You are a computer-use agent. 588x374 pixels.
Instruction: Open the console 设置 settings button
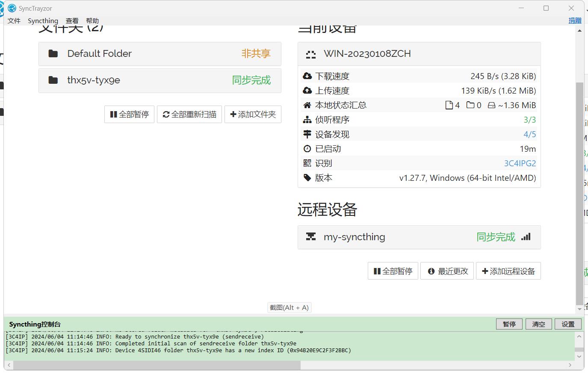568,324
